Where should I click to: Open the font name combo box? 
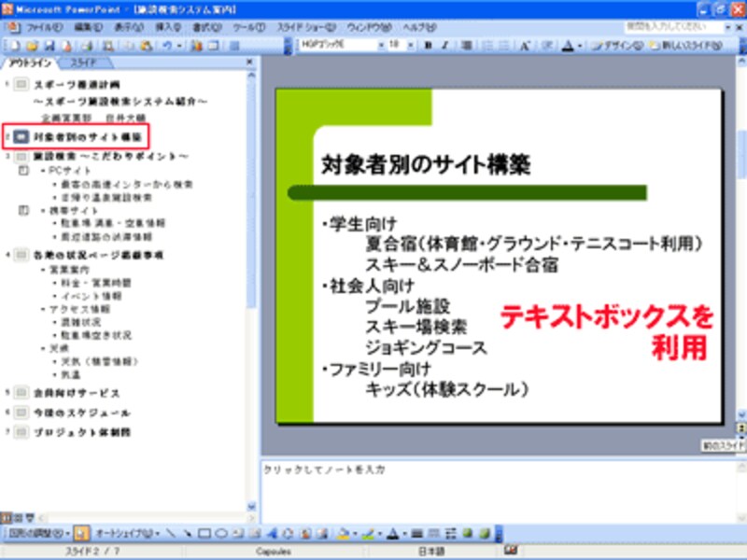coord(342,45)
